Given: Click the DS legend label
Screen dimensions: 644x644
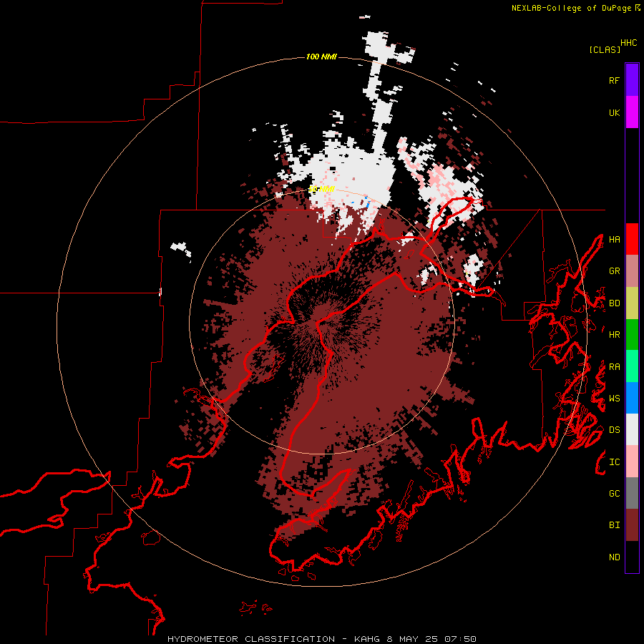Looking at the screenshot, I should coord(614,430).
